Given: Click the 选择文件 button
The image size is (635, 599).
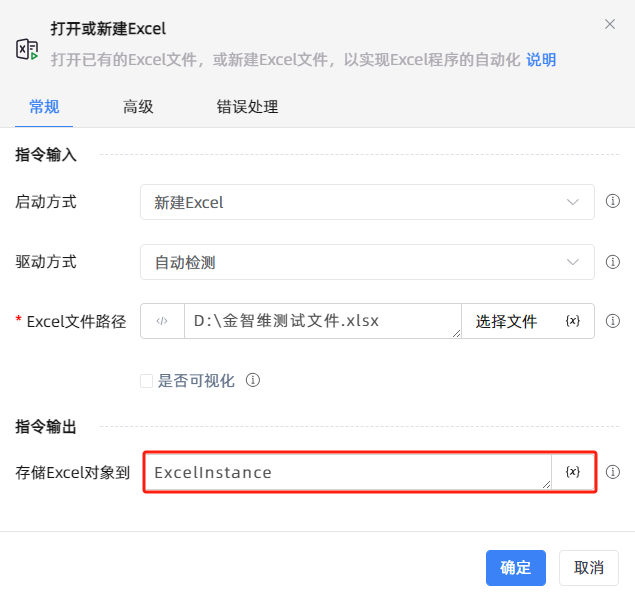Looking at the screenshot, I should (x=506, y=321).
